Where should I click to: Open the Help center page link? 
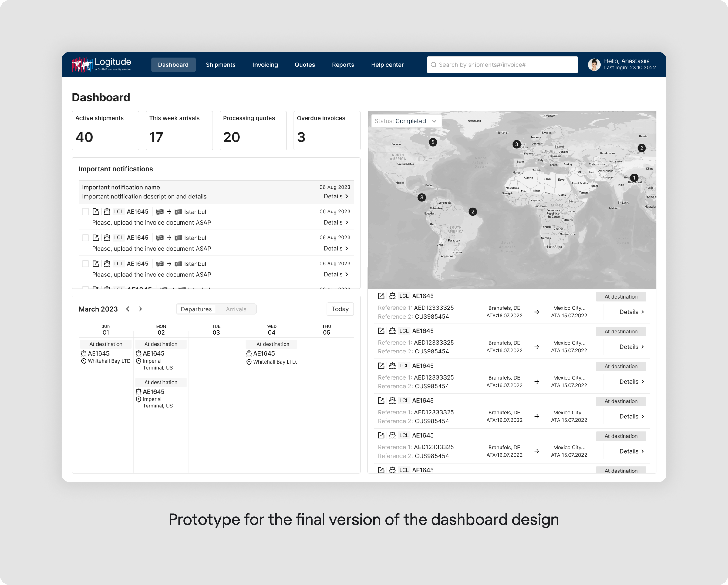387,65
